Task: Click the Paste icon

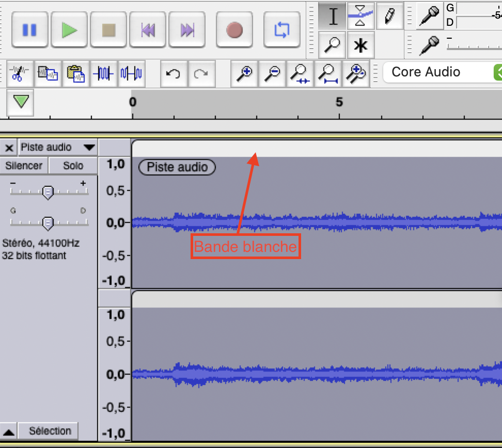Action: pos(76,73)
